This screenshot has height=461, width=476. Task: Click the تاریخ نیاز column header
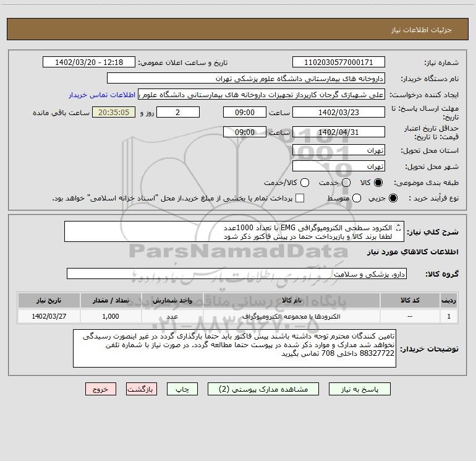(49, 301)
